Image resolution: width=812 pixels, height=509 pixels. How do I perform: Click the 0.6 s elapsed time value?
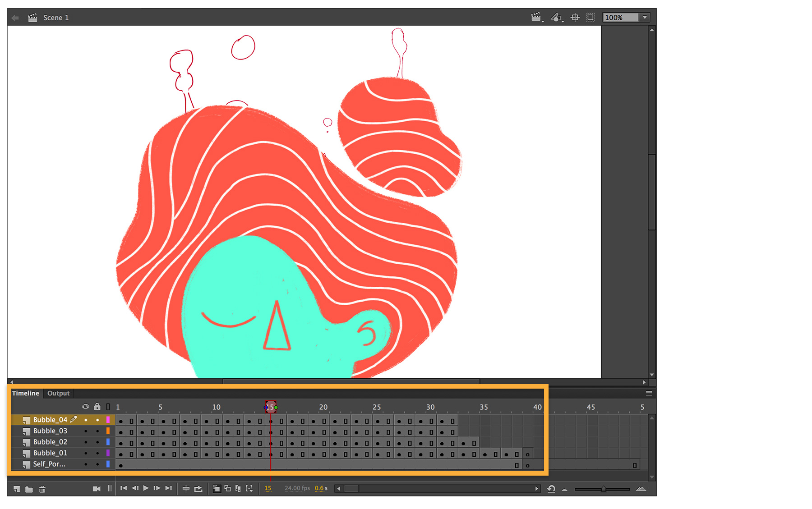(321, 488)
